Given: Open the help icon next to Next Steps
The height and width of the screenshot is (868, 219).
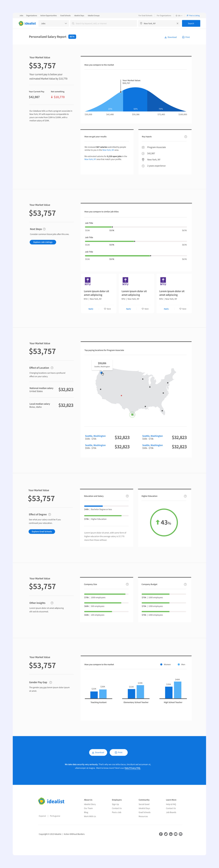Looking at the screenshot, I should (x=44, y=229).
